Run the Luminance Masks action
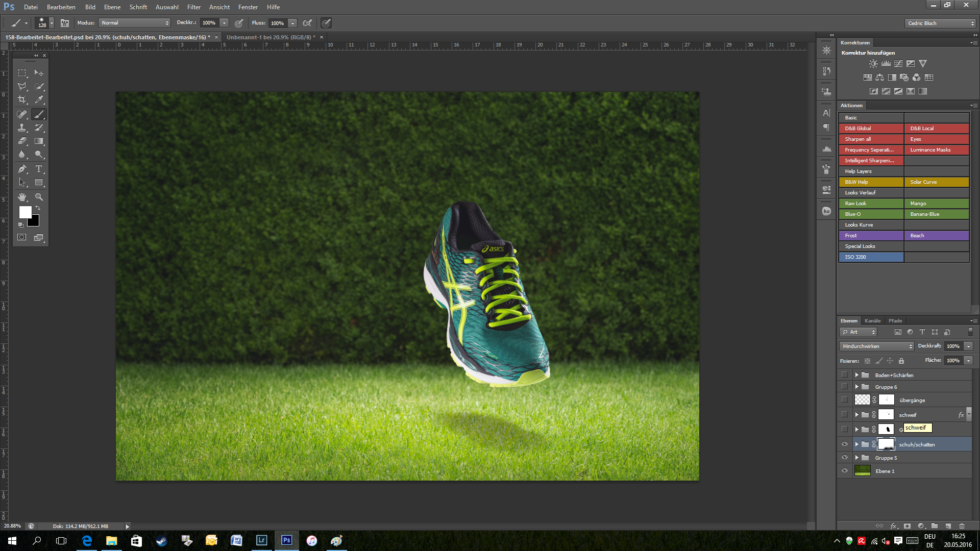This screenshot has height=551, width=980. click(937, 150)
